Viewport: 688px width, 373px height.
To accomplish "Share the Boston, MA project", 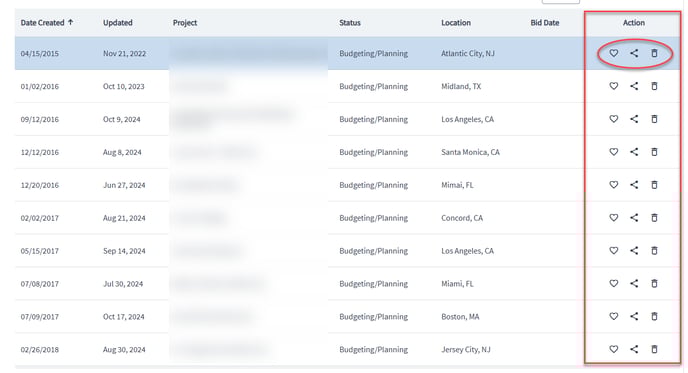I will pyautogui.click(x=634, y=316).
